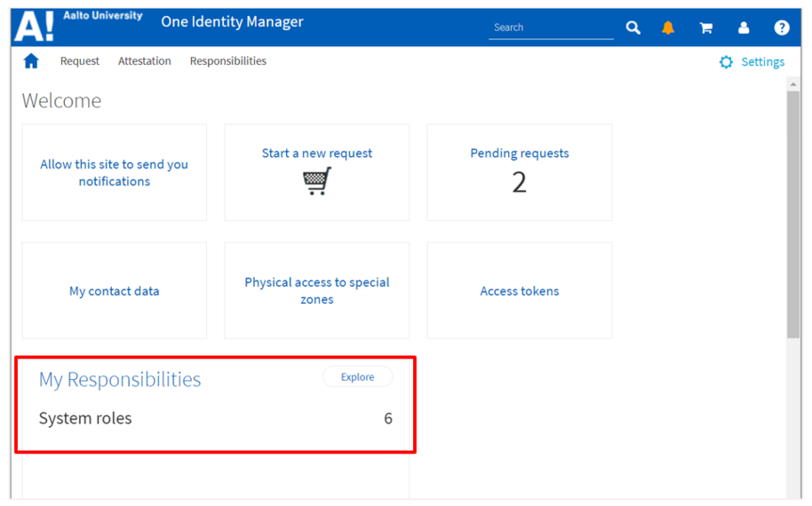Open the Responsibilities menu

click(228, 61)
